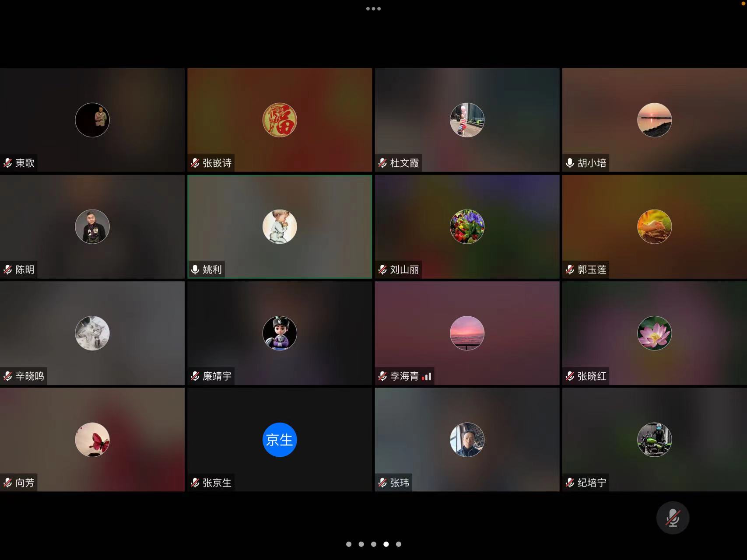Open the three-dot menu at top
The image size is (747, 560).
(373, 9)
